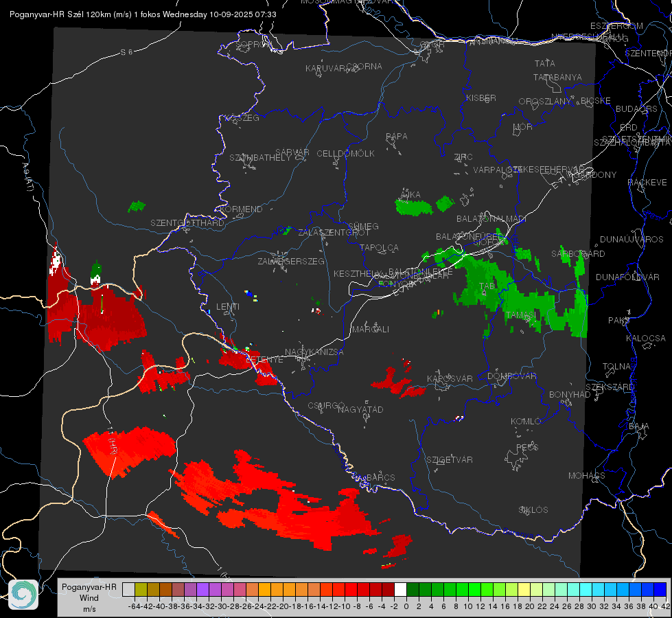Click the VÁRPALOTA label
The image size is (672, 618).
[x=498, y=170]
